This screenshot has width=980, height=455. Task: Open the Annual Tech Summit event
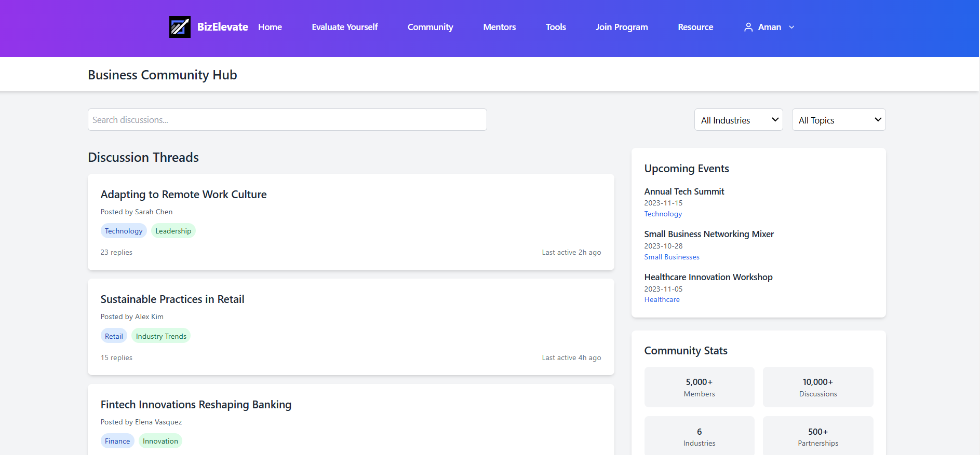(x=684, y=191)
